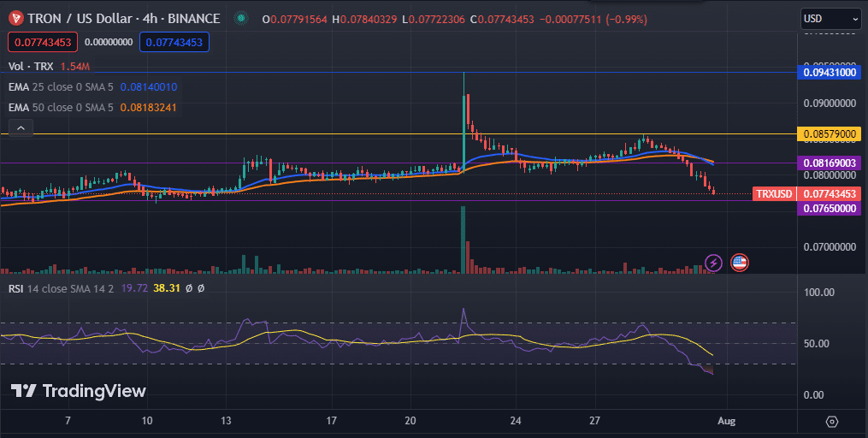This screenshot has width=868, height=438.
Task: Click the RSI value 19.72
Action: pos(135,288)
